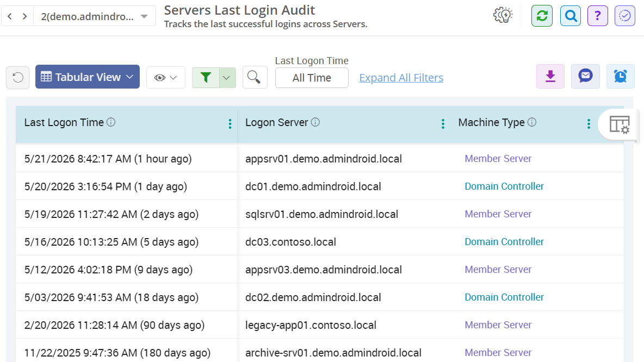This screenshot has width=644, height=362.
Task: Open Member Server for appsrv01
Action: tap(498, 158)
